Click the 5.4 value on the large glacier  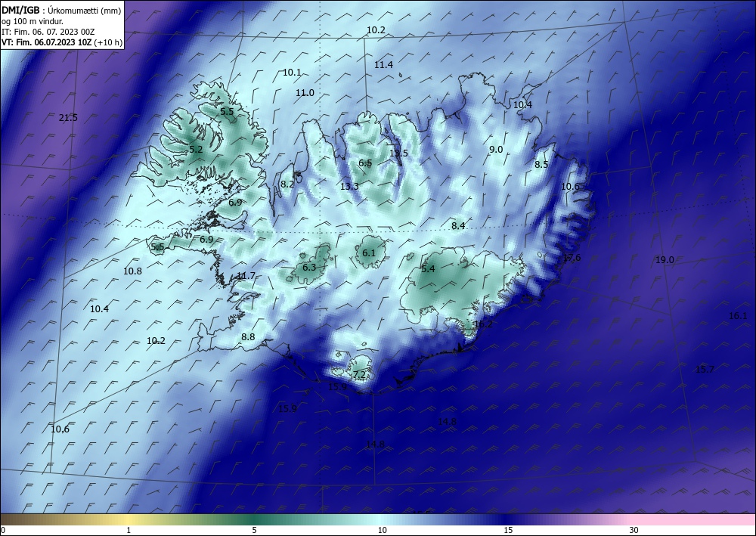coord(428,268)
